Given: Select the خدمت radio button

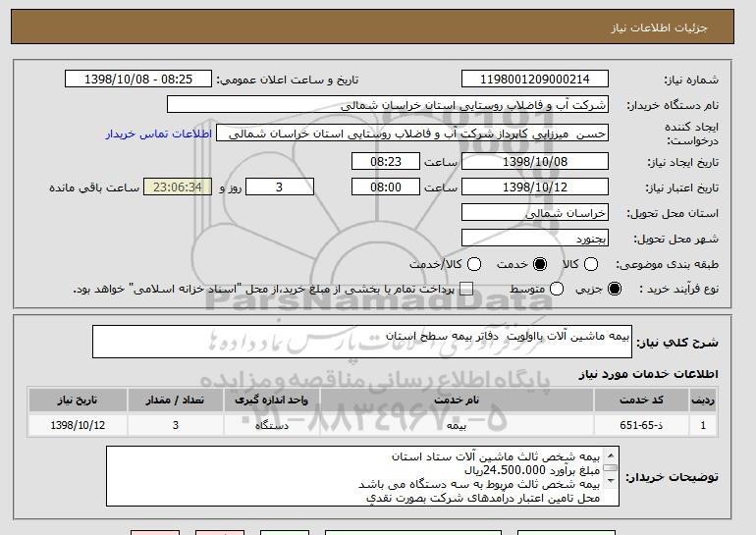Looking at the screenshot, I should point(540,264).
